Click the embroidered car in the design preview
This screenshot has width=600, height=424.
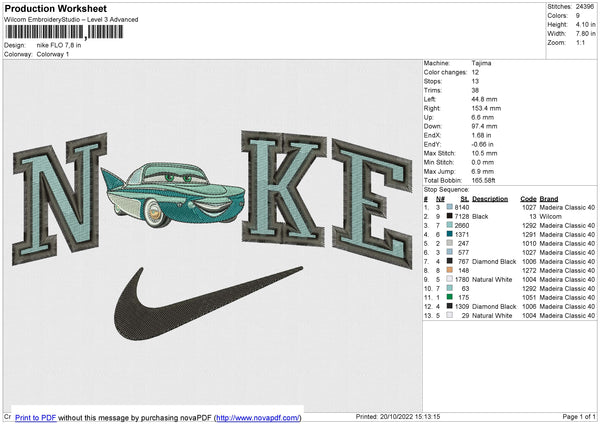coord(173,194)
